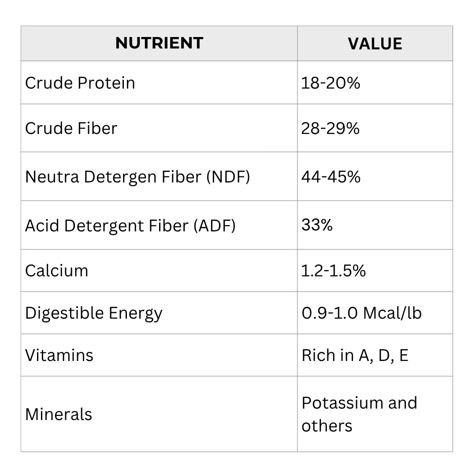Click the Crude Fiber row label
476x476 pixels.
point(71,128)
